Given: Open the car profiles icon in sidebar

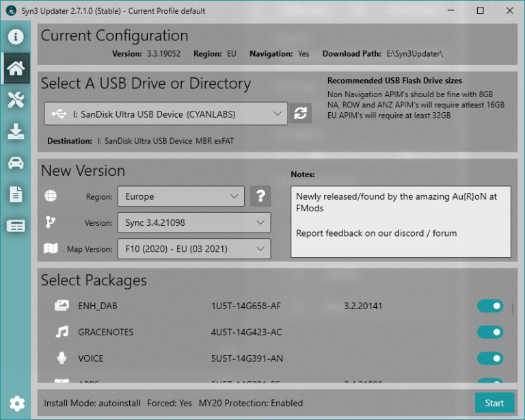Looking at the screenshot, I should tap(16, 163).
